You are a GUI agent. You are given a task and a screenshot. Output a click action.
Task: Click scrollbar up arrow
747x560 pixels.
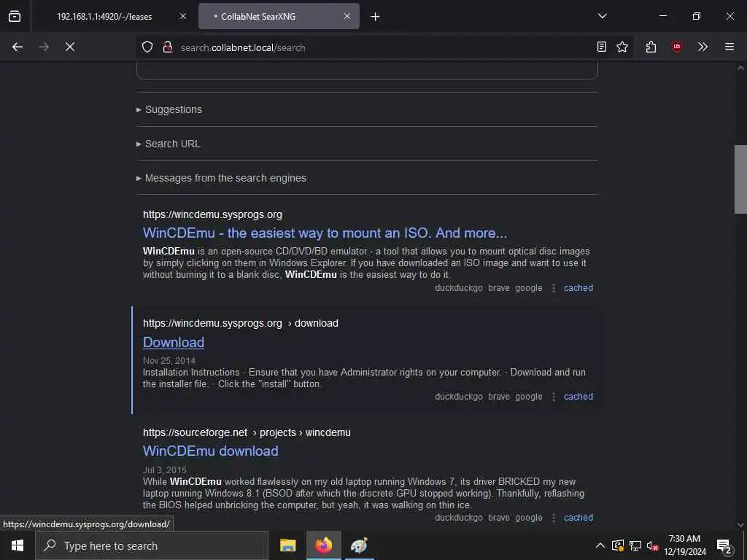tap(740, 68)
